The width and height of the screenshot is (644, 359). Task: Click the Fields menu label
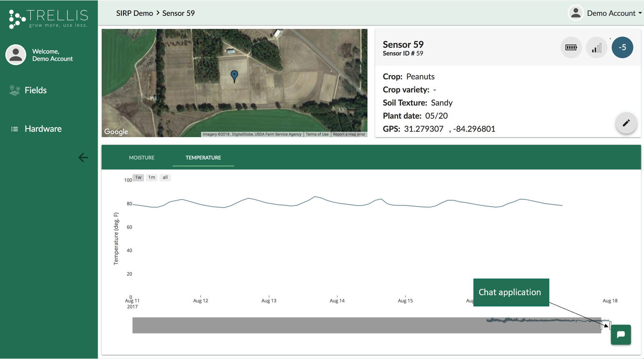pyautogui.click(x=36, y=90)
